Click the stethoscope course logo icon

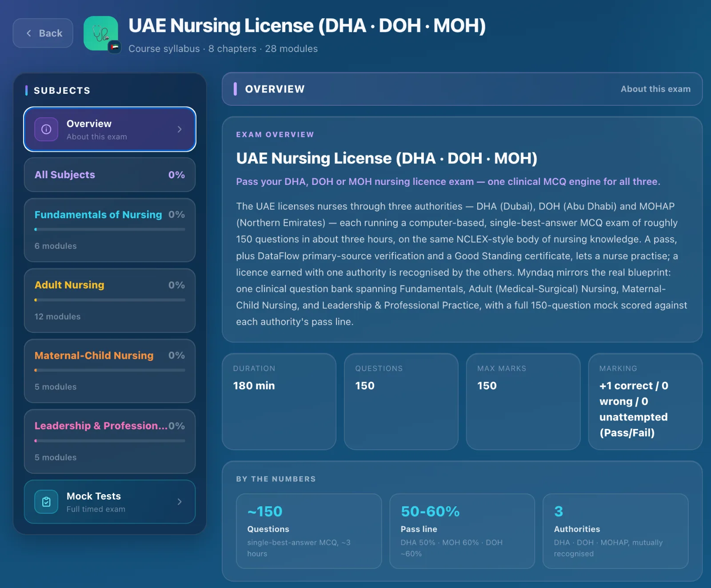[101, 33]
